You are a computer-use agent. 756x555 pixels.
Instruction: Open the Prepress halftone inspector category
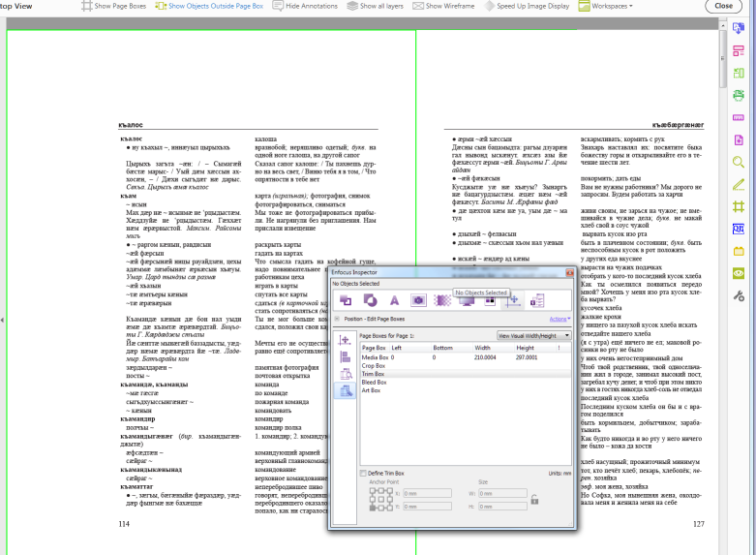(442, 300)
